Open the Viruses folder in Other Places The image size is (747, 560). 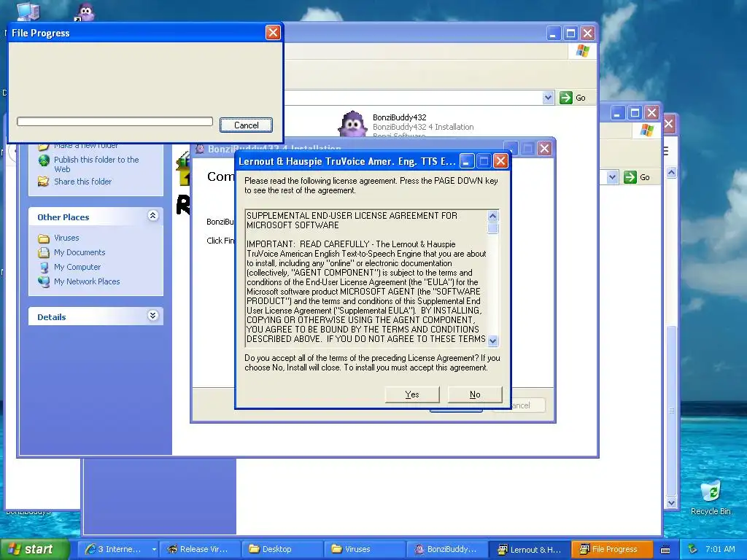click(x=66, y=238)
